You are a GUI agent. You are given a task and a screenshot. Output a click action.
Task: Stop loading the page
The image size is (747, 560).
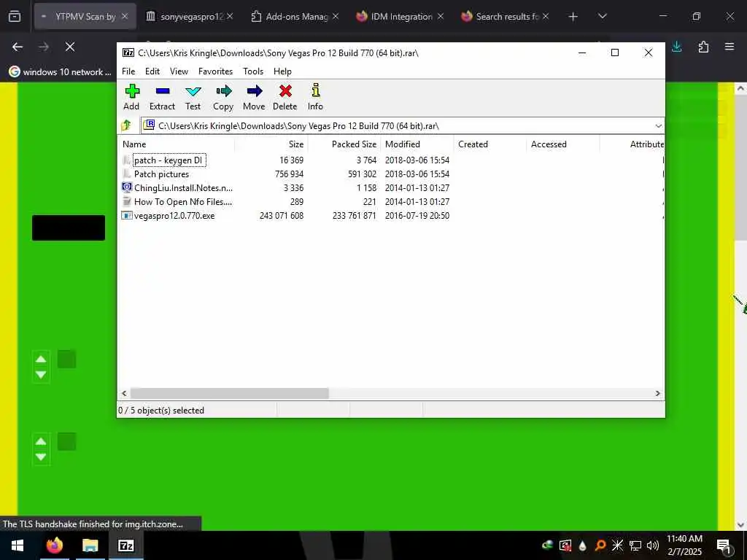[x=70, y=47]
